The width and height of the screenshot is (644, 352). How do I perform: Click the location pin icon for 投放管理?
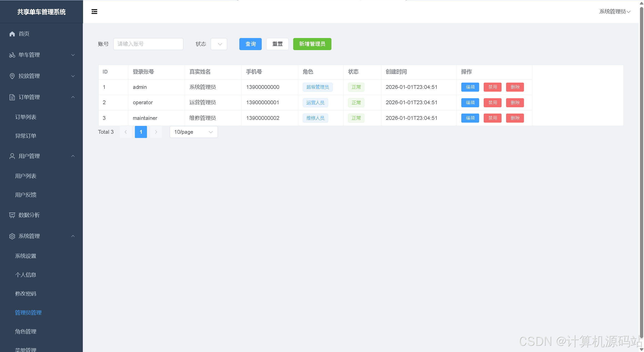coord(12,76)
